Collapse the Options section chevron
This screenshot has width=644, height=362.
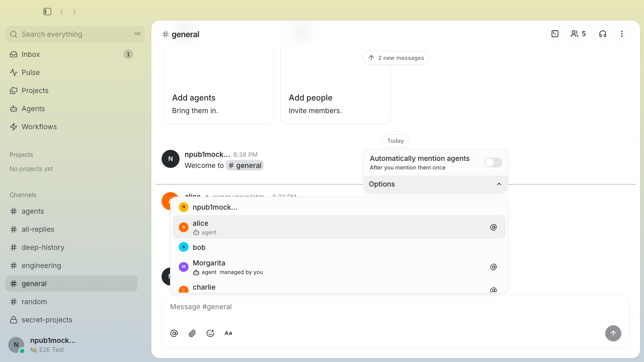499,184
